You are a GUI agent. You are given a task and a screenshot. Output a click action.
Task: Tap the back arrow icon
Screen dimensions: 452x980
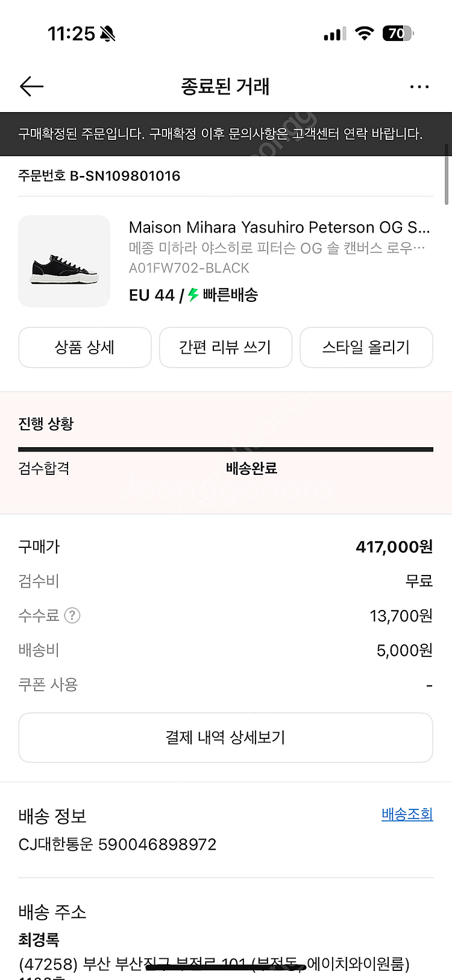31,87
